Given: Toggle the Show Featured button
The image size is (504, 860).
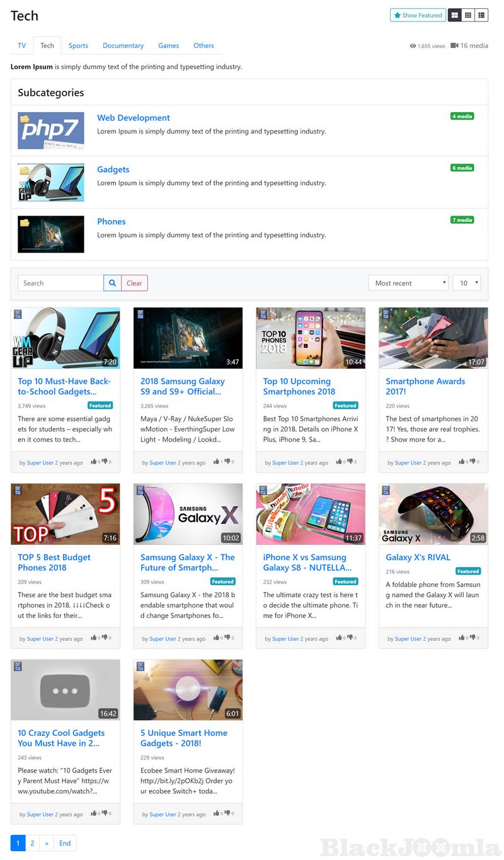Looking at the screenshot, I should pos(418,15).
